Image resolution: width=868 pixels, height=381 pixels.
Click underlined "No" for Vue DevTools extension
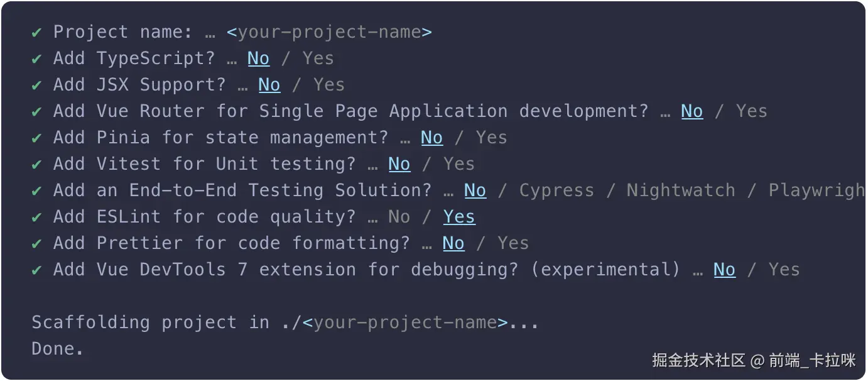point(724,270)
